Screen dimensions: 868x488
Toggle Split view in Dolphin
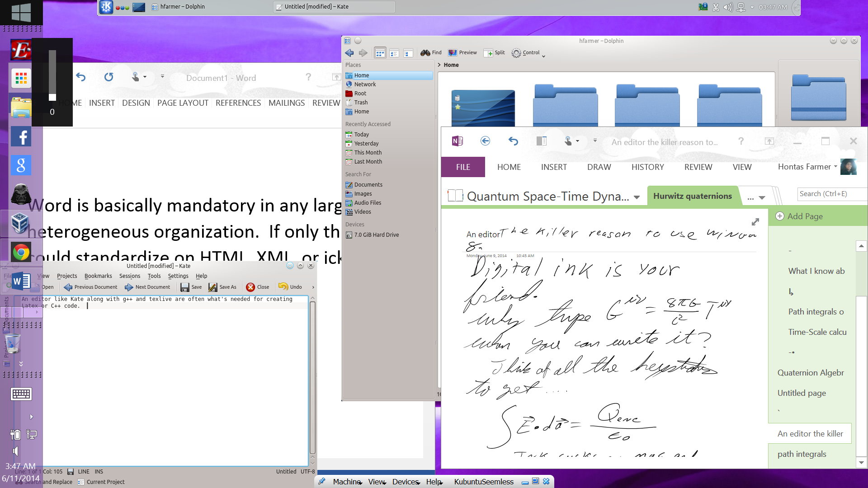[494, 53]
